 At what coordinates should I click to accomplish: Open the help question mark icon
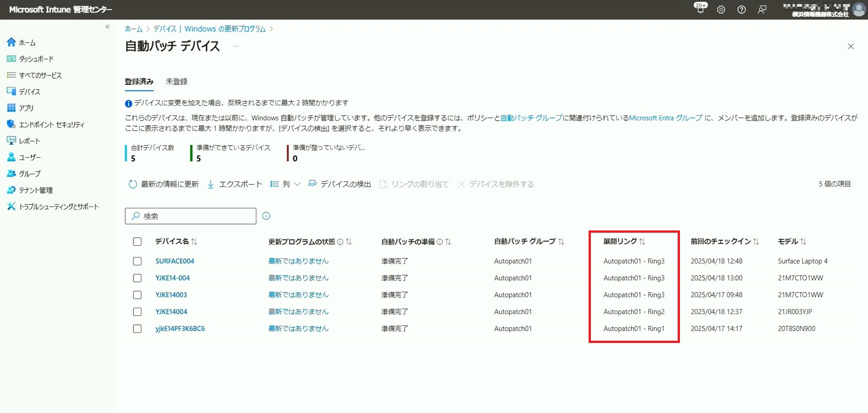[741, 9]
